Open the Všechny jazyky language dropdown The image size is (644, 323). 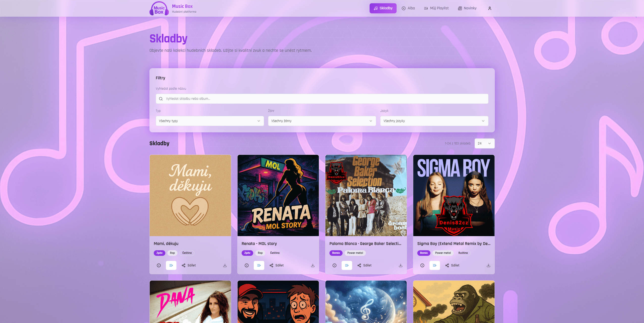[x=434, y=121]
